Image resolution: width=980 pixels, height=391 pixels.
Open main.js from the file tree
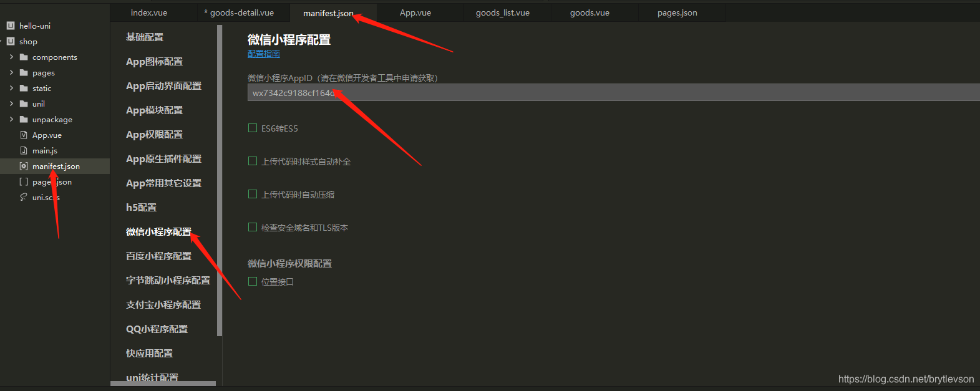click(45, 150)
